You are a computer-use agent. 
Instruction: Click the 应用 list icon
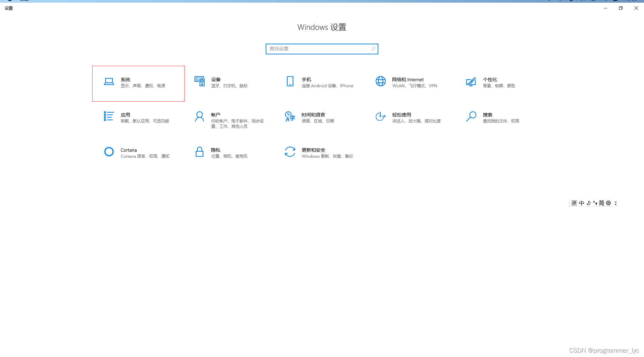(x=109, y=116)
